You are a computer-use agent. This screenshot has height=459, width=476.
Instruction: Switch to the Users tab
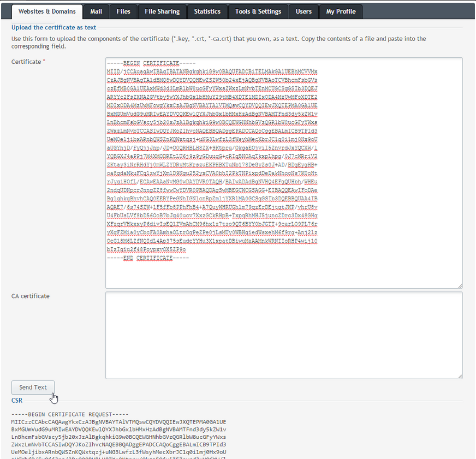click(304, 11)
